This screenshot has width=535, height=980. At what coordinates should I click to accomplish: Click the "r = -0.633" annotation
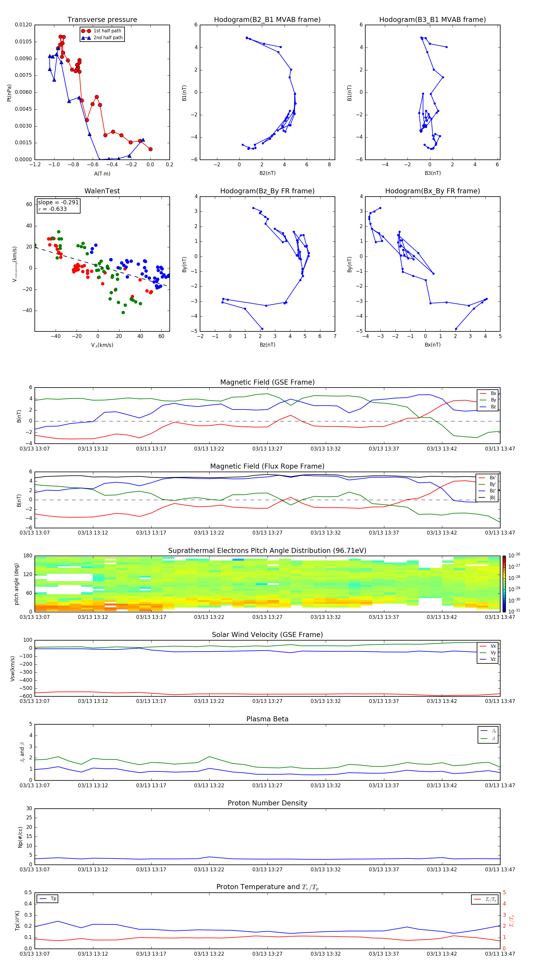coord(53,209)
